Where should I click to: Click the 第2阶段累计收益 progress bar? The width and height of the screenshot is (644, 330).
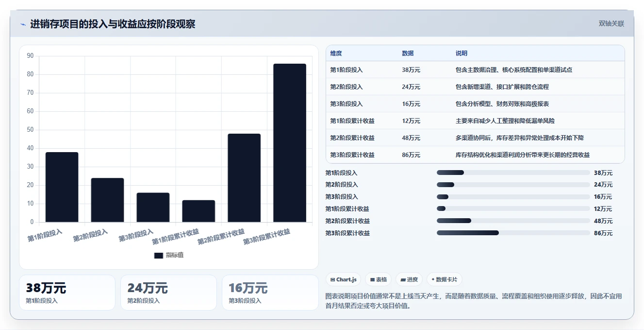(x=513, y=221)
